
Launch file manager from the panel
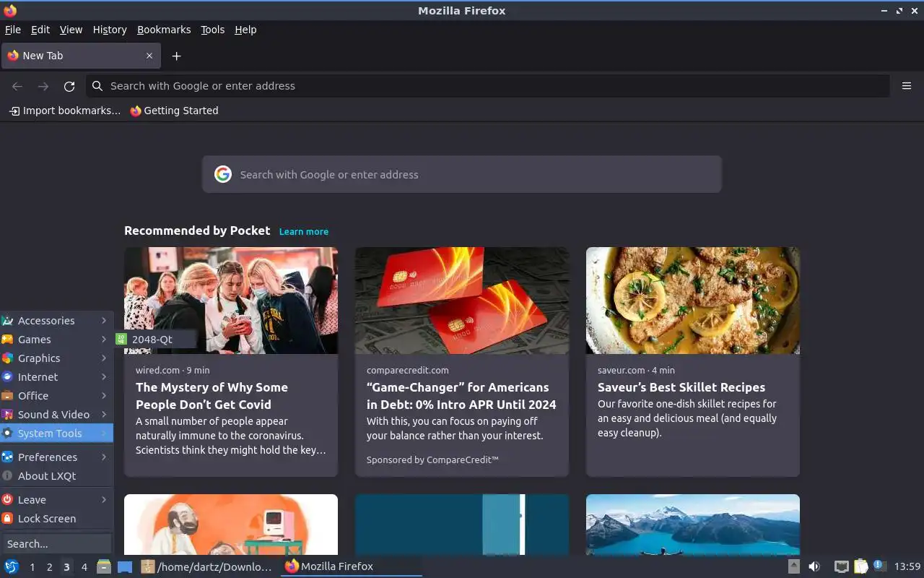tap(104, 566)
